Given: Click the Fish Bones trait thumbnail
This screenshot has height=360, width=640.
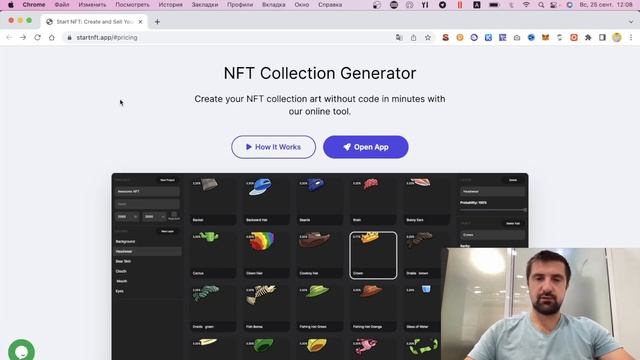Looking at the screenshot, I should point(266,309).
